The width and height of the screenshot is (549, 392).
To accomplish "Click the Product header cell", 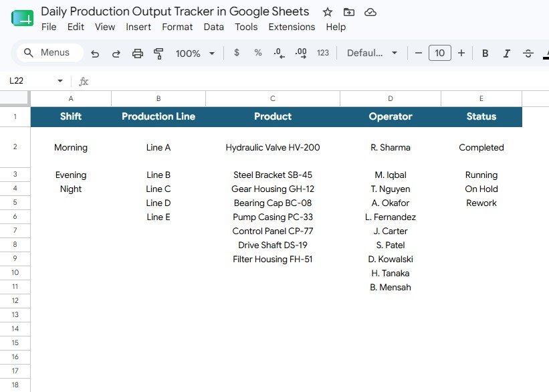I will tap(273, 116).
